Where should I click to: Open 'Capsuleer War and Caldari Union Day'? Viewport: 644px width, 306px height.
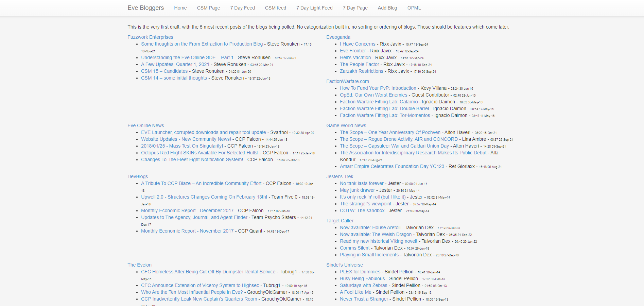pyautogui.click(x=394, y=146)
